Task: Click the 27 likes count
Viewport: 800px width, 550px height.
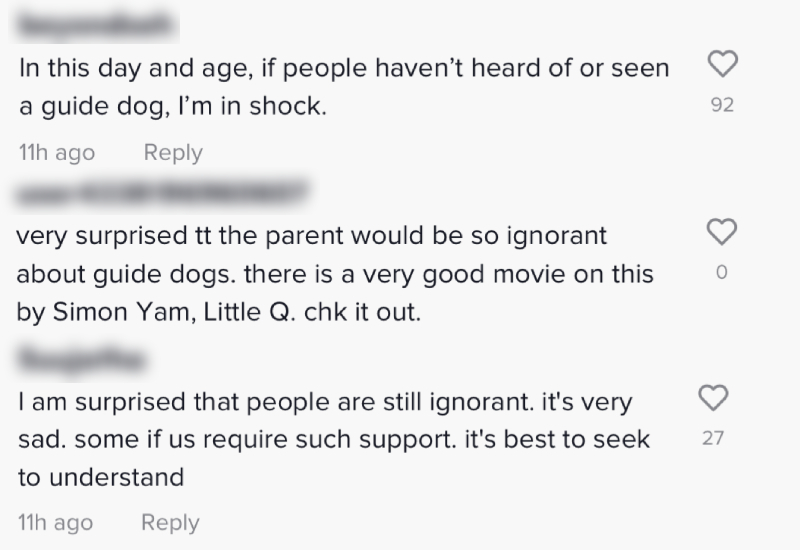Action: (713, 438)
